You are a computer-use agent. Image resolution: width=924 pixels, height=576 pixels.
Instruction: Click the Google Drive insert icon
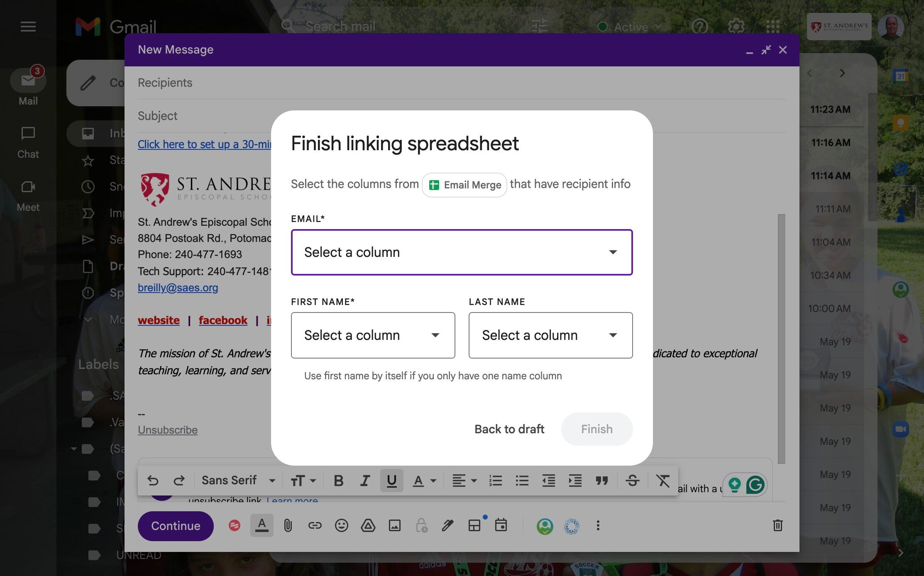point(368,526)
